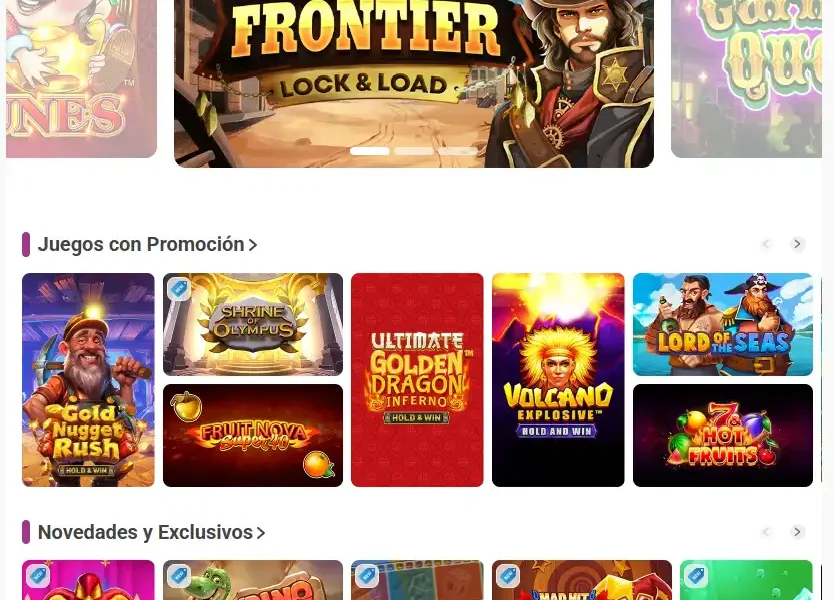
Task: Open Volcano Explosive Hold and Win
Action: (x=558, y=380)
